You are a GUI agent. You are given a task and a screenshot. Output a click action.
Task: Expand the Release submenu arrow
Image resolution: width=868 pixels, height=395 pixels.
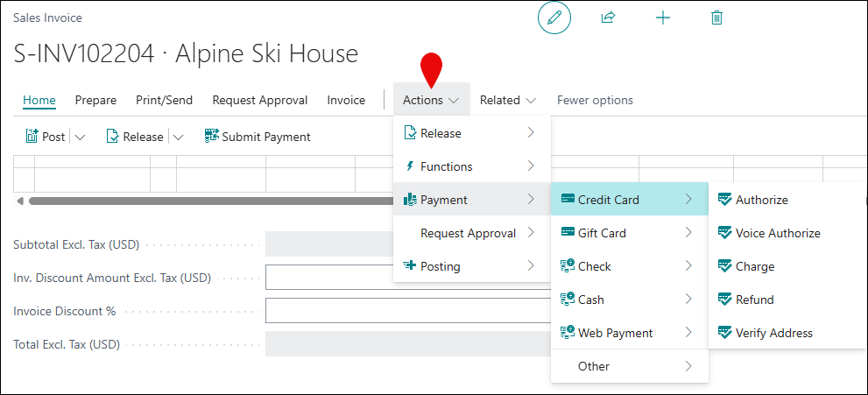[531, 133]
